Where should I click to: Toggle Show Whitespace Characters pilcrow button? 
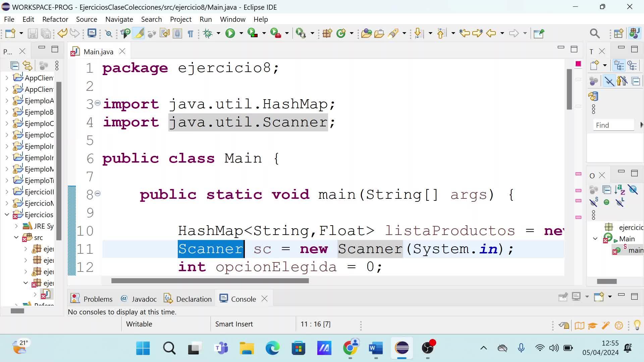point(190,33)
